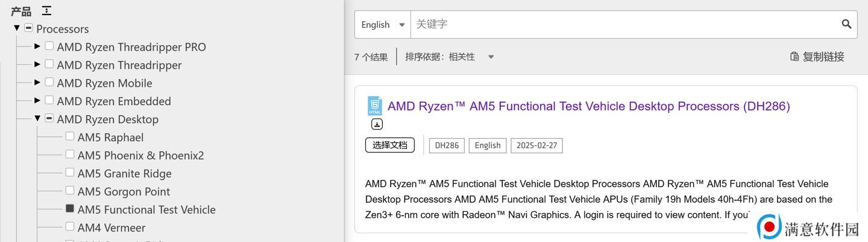Click the 复制链接 button text

[823, 57]
